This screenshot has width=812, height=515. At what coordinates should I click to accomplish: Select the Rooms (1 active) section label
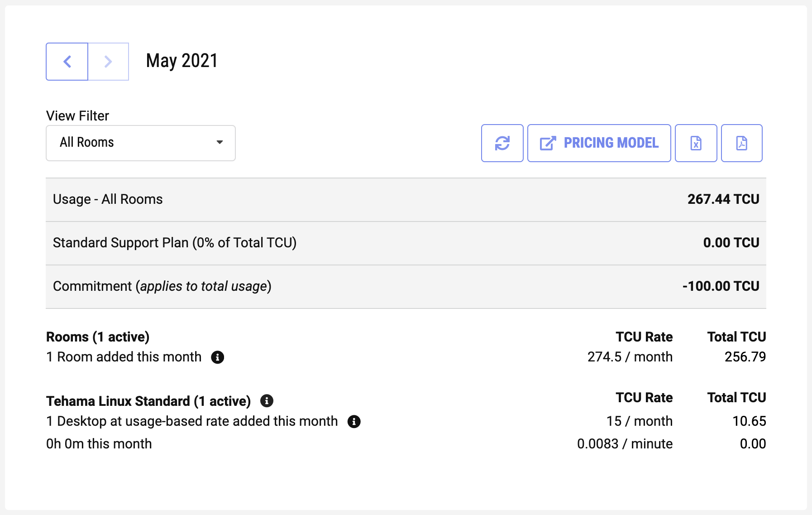(x=98, y=337)
